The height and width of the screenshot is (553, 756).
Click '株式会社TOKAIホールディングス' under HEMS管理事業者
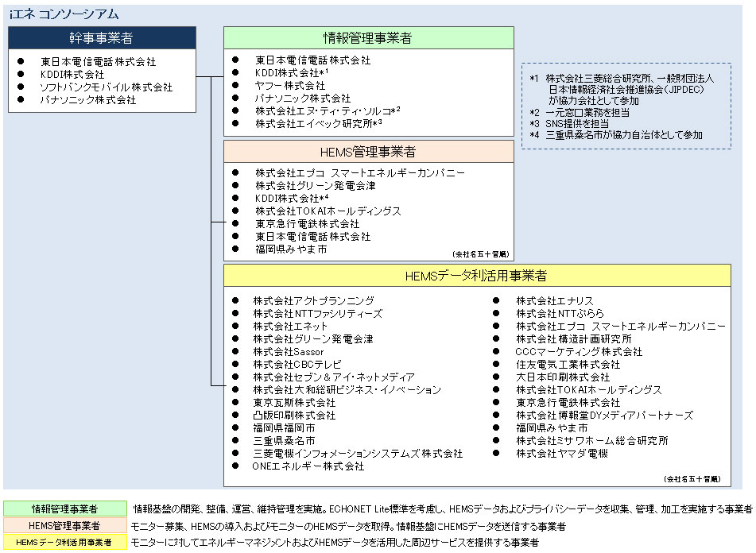328,211
